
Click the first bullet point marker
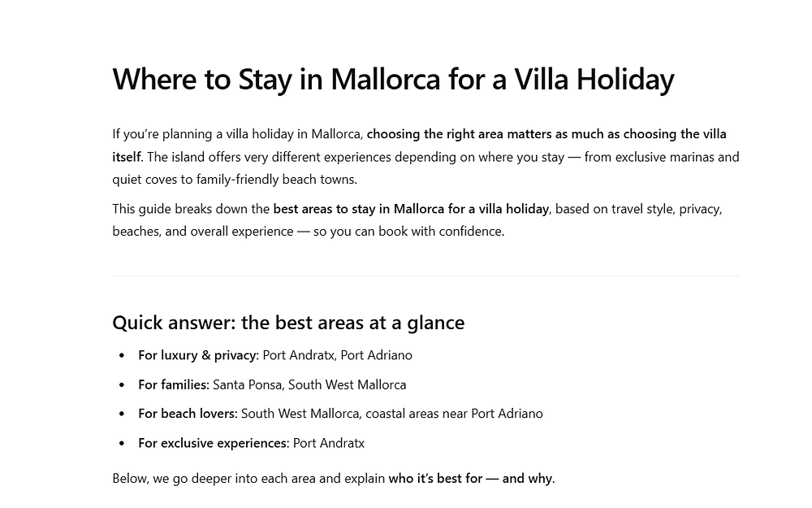(x=122, y=356)
